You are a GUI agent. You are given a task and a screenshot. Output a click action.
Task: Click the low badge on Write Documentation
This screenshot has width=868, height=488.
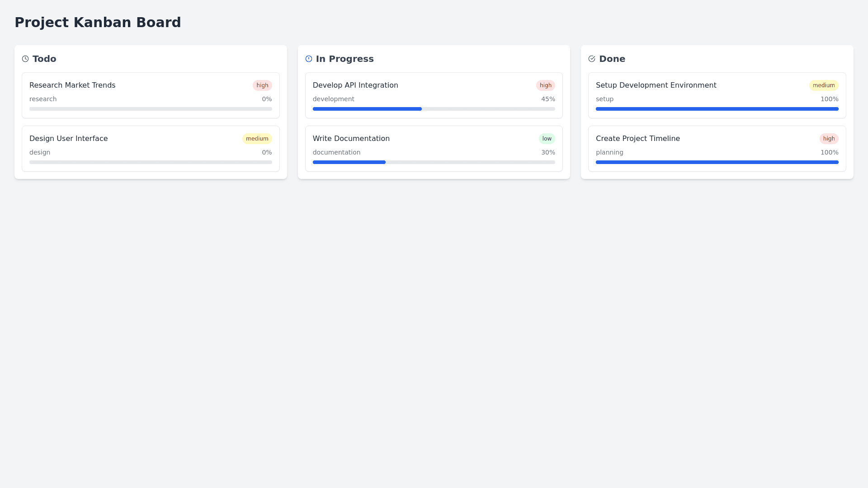[x=547, y=139]
